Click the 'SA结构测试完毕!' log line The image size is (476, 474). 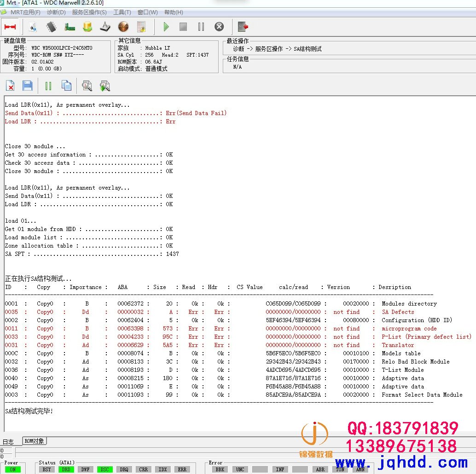(x=29, y=411)
